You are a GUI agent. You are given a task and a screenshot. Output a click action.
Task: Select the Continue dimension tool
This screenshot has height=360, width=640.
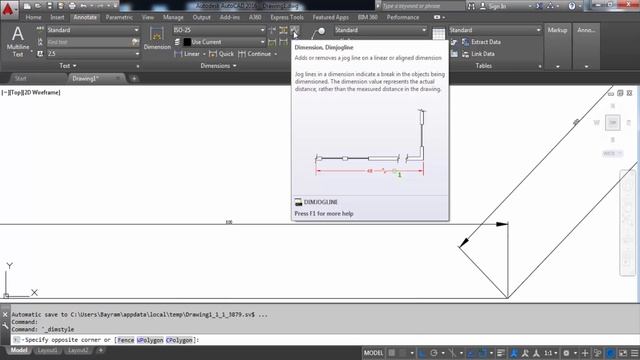pyautogui.click(x=255, y=54)
